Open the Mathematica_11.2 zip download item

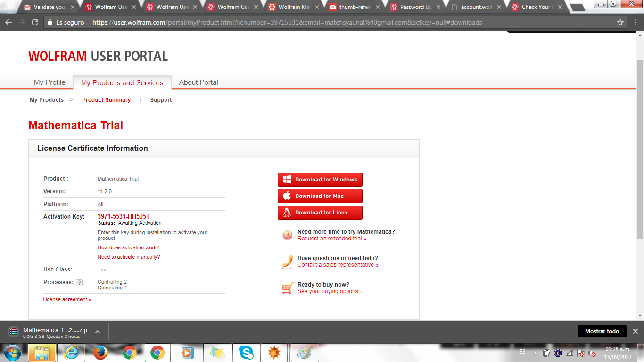(55, 332)
